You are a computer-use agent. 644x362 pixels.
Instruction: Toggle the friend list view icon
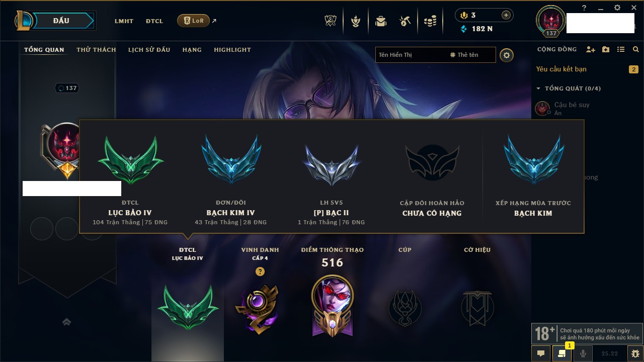pyautogui.click(x=621, y=49)
